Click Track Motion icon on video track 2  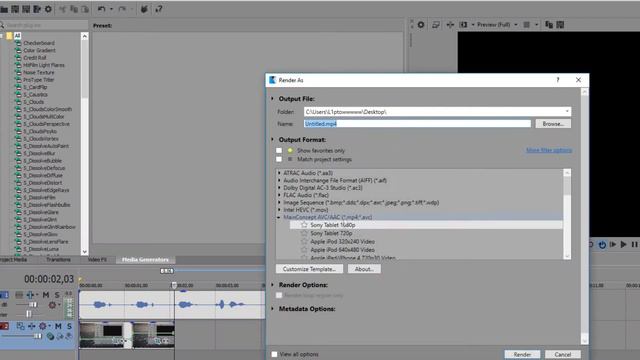click(x=20, y=326)
